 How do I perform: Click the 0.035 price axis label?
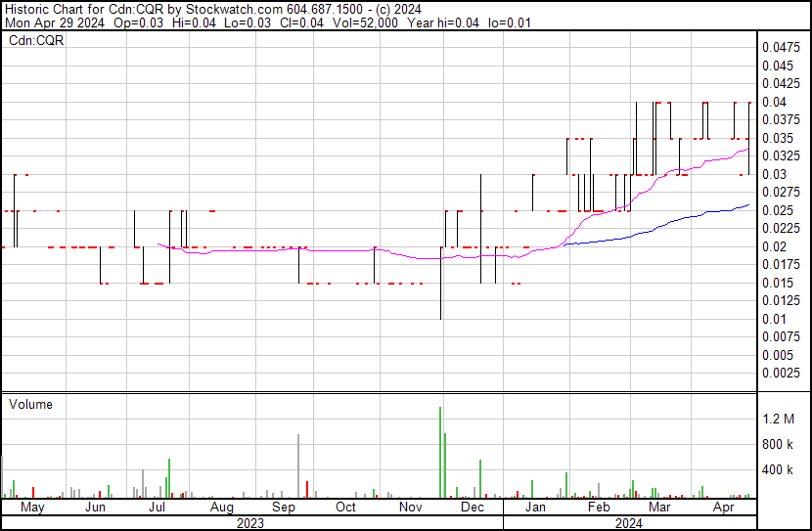click(778, 138)
